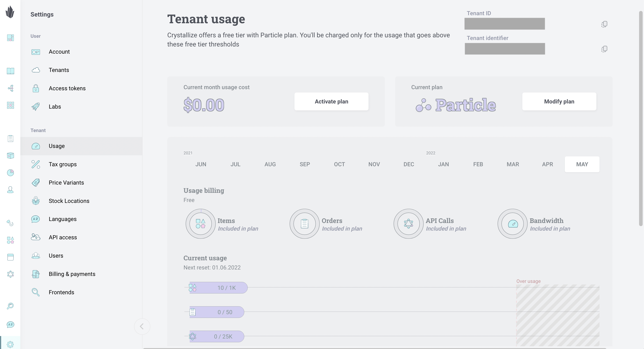Open Price Variants settings

(x=81, y=183)
